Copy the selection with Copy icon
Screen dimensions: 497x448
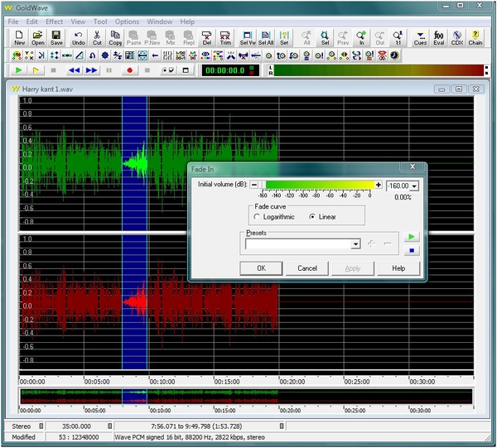(115, 38)
